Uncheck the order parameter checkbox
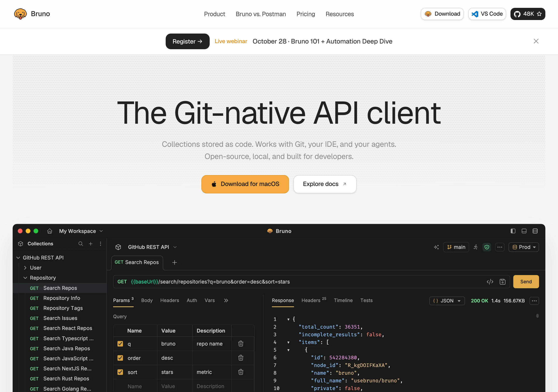 [120, 358]
